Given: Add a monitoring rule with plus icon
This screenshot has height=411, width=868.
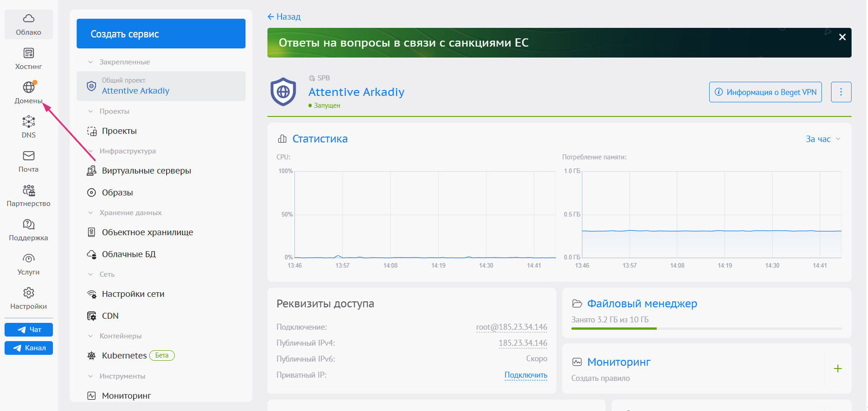Looking at the screenshot, I should pos(838,369).
